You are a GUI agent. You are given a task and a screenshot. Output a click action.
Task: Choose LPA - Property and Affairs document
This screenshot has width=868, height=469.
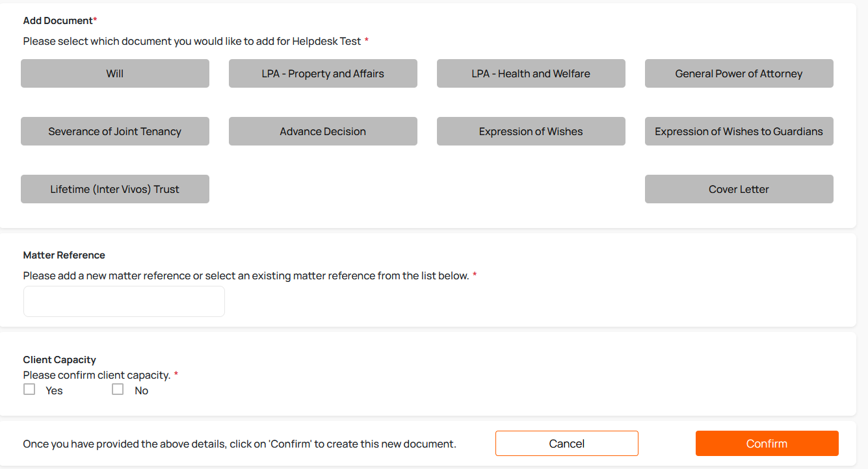323,73
